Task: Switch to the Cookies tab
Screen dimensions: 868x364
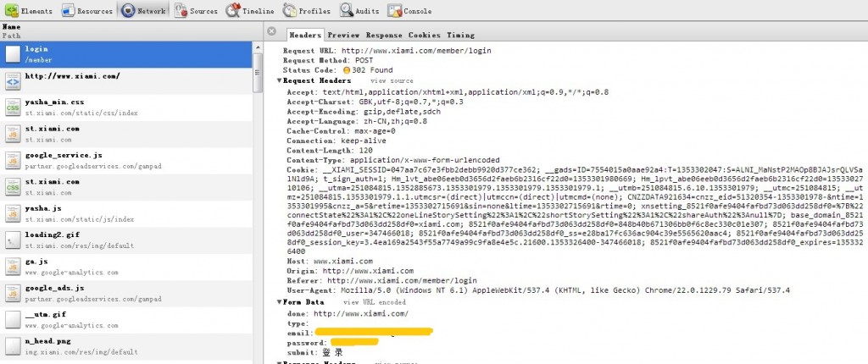Action: pyautogui.click(x=425, y=35)
